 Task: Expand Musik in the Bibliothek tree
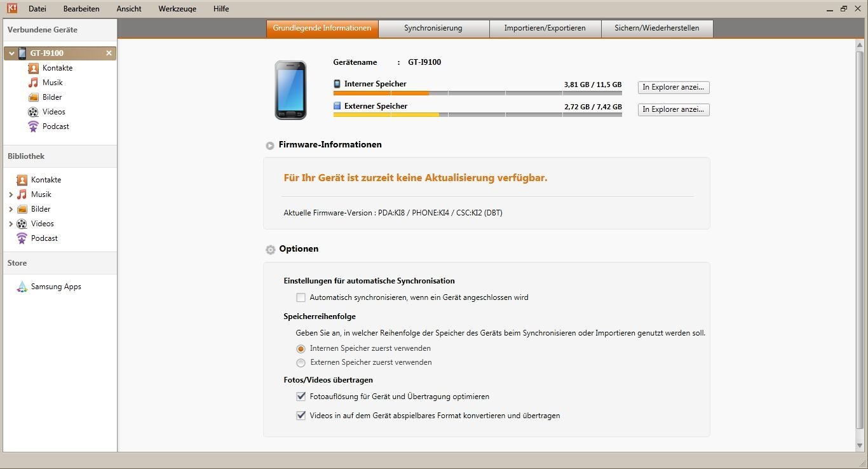(x=11, y=194)
